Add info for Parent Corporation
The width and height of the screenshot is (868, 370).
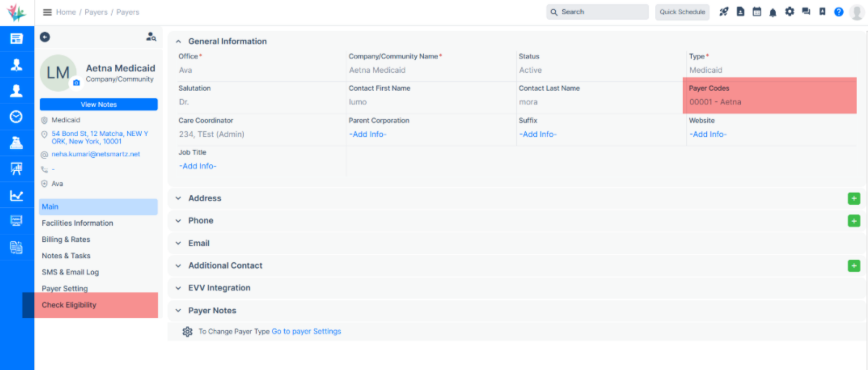click(368, 134)
